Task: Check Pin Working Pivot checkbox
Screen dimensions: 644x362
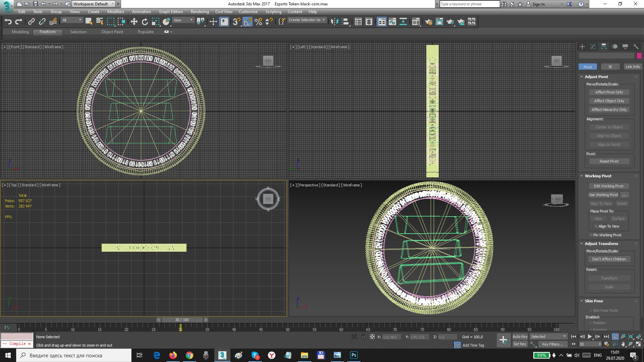Action: point(591,235)
